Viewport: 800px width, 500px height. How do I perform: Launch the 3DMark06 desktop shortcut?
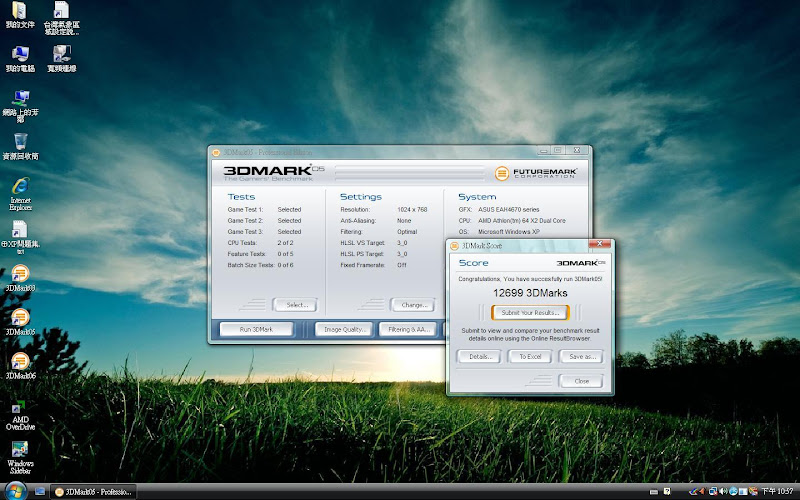(x=20, y=366)
